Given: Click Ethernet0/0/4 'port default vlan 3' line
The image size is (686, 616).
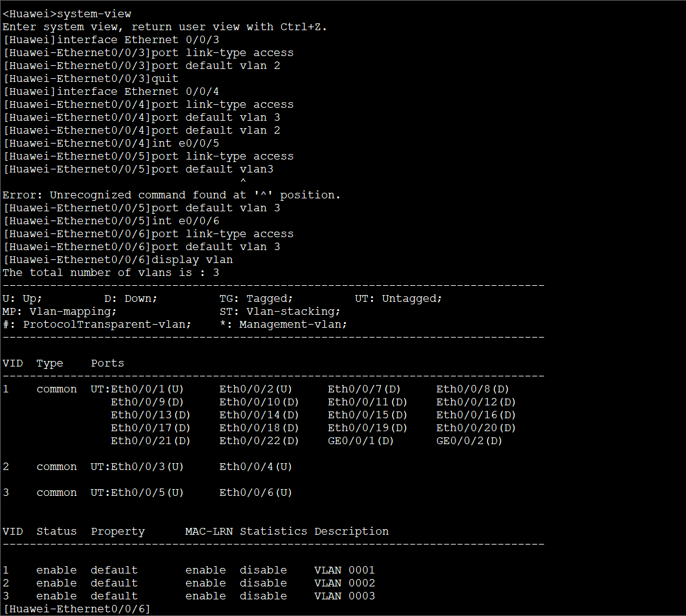Looking at the screenshot, I should click(141, 118).
